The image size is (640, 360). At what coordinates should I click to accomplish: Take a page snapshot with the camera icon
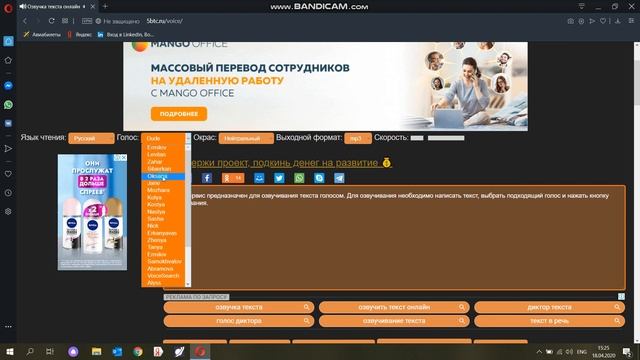tap(571, 21)
